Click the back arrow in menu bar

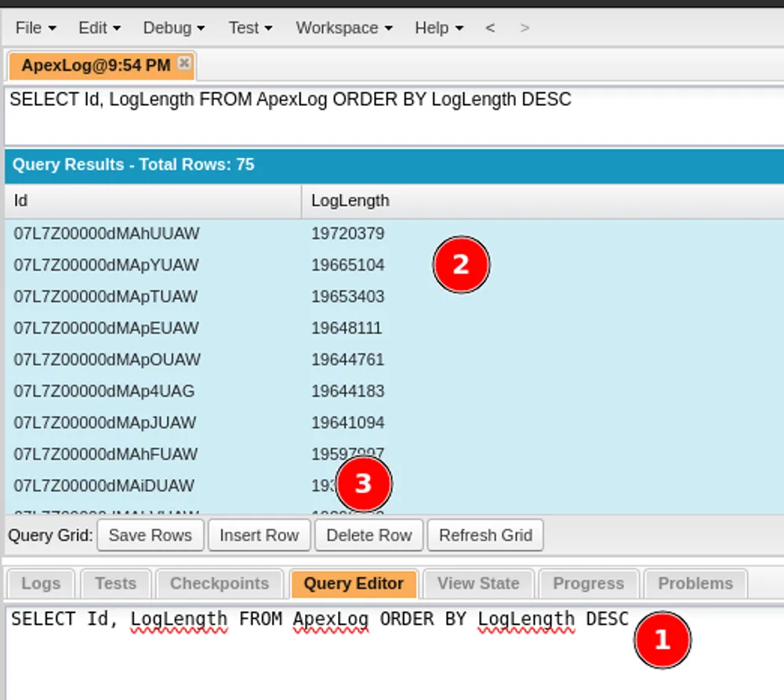point(490,28)
